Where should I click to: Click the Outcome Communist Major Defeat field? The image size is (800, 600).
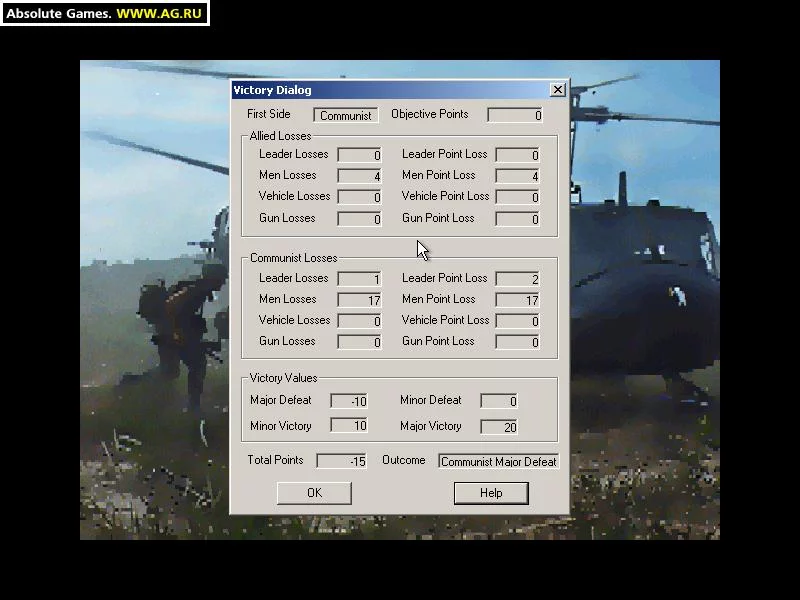498,461
